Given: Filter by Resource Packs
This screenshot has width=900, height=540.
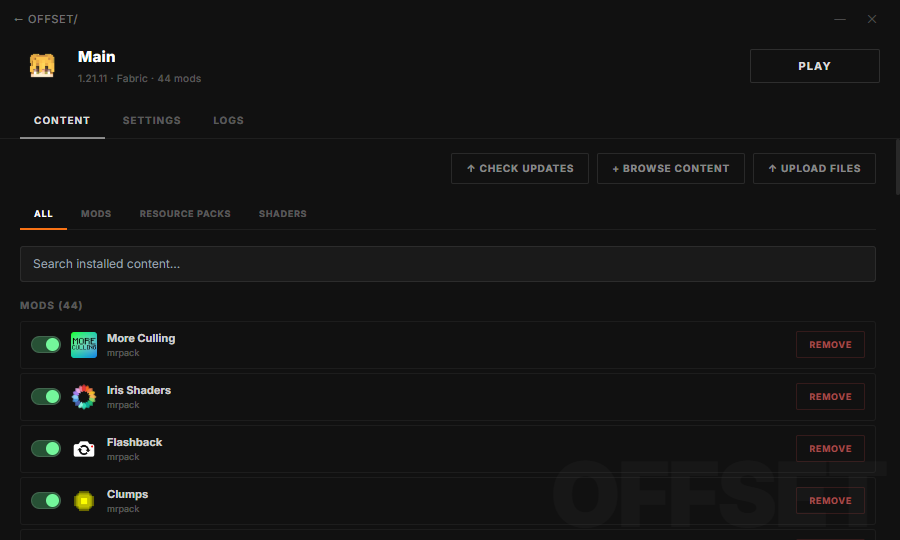Looking at the screenshot, I should pyautogui.click(x=185, y=213).
